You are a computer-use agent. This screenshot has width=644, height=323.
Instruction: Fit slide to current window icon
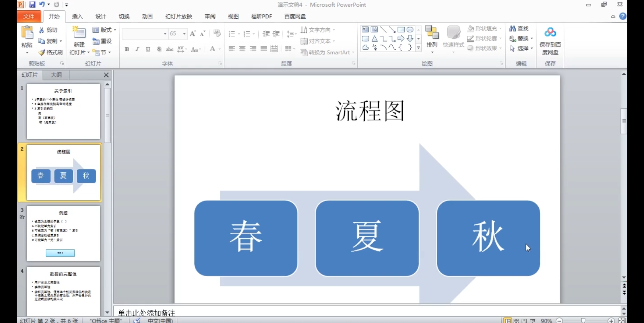point(622,320)
